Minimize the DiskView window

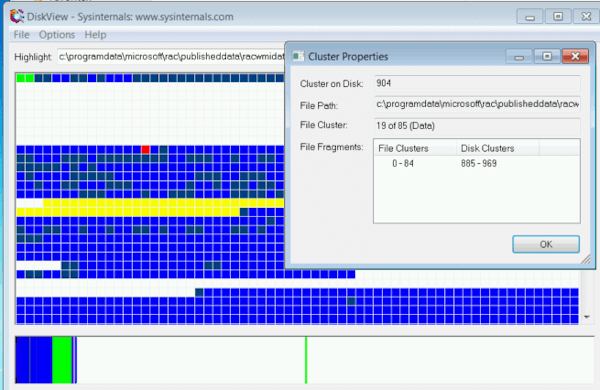530,17
